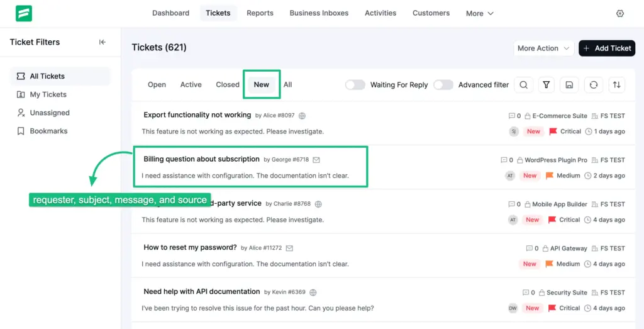This screenshot has width=644, height=329.
Task: Select All Tickets in sidebar
Action: coord(61,76)
